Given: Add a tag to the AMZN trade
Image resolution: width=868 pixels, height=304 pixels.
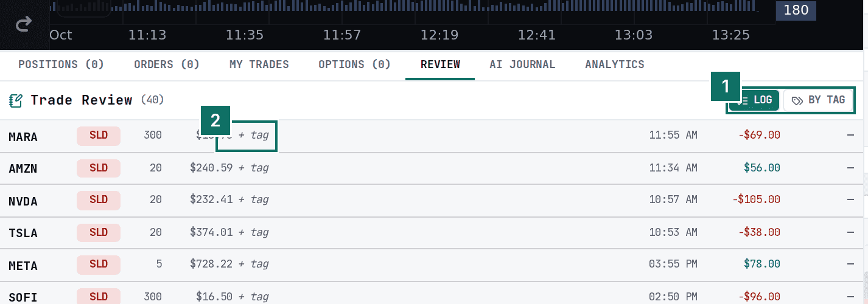Looking at the screenshot, I should pos(253,168).
